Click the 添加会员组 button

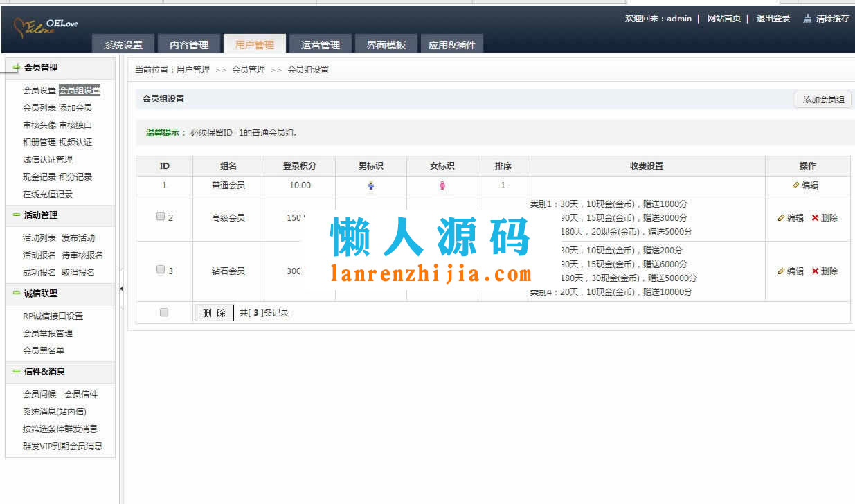(x=823, y=99)
